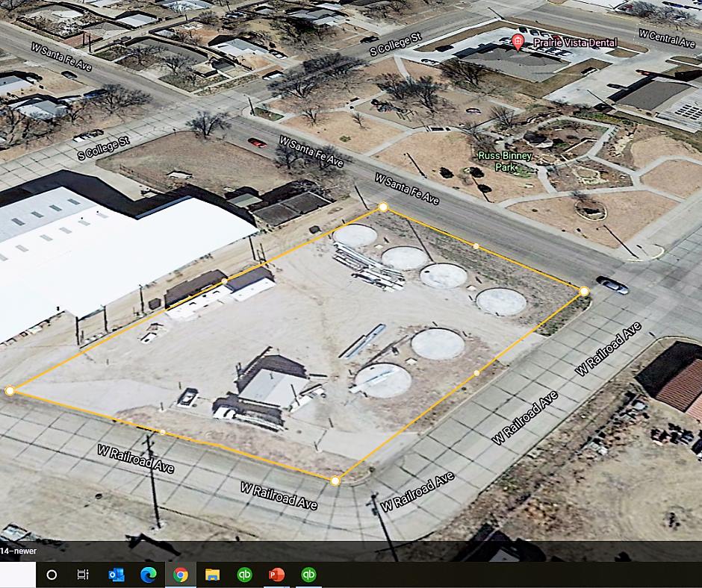Click the Task View taskbar button

point(83,575)
